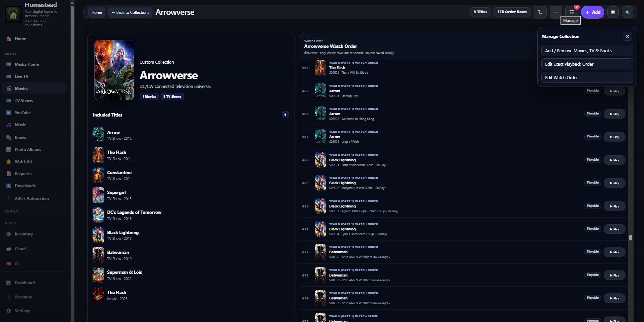Viewport: 644px width, 322px height.
Task: Go Back to Collections
Action: (x=130, y=12)
